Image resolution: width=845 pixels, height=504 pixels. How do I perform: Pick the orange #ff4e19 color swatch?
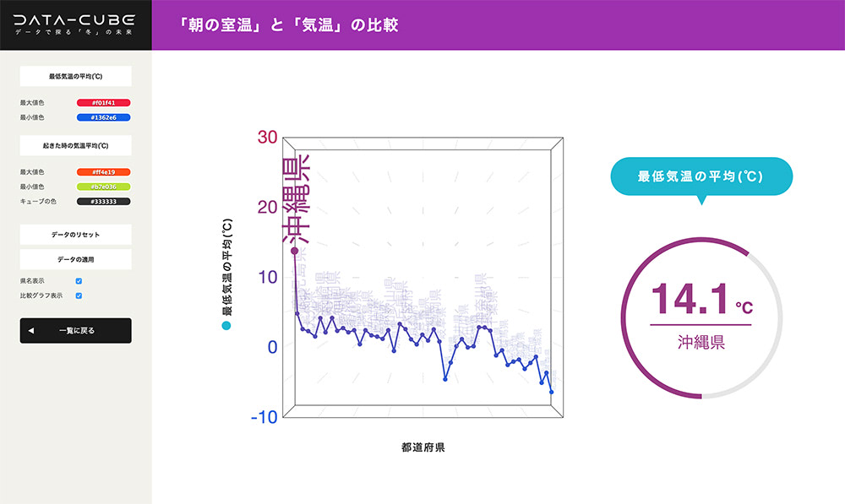click(x=103, y=171)
